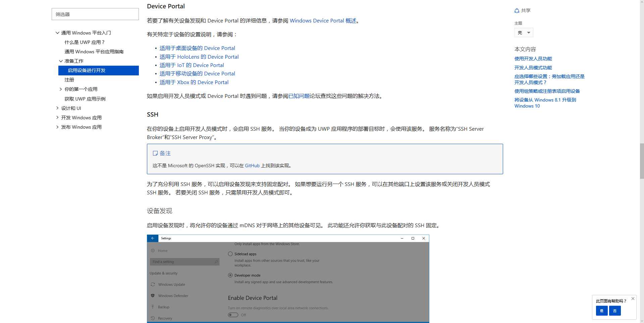Viewport: 644px width, 323px height.
Task: Click Windows Defender in the Settings screenshot
Action: 173,296
